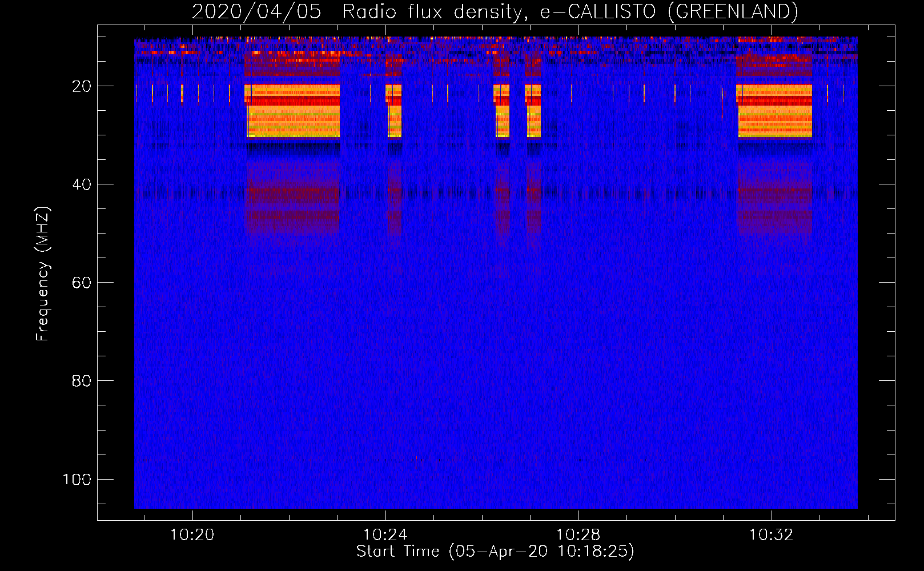The image size is (924, 571).
Task: Click the widest bright burst starting near 10:21
Action: coord(292,111)
